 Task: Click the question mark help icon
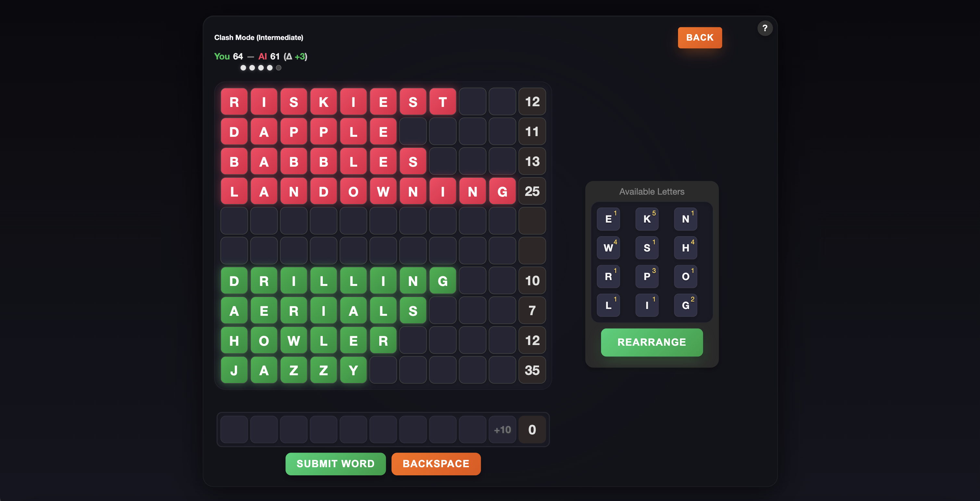pos(764,29)
